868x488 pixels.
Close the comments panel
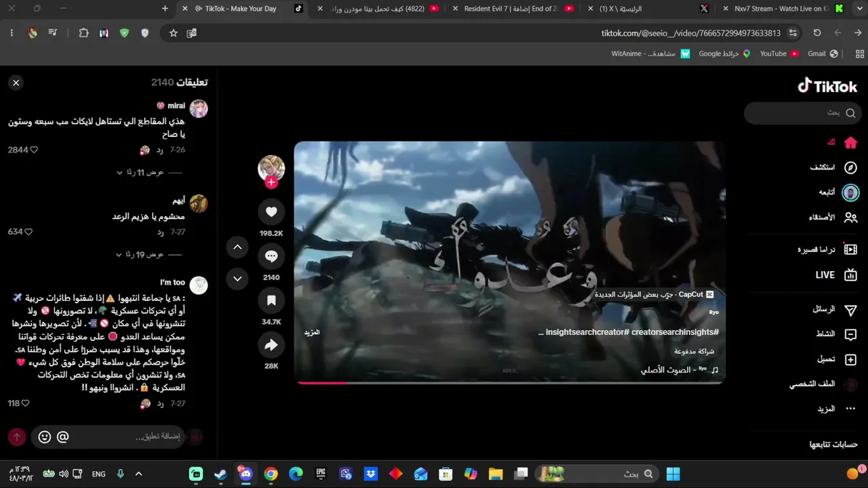[16, 83]
